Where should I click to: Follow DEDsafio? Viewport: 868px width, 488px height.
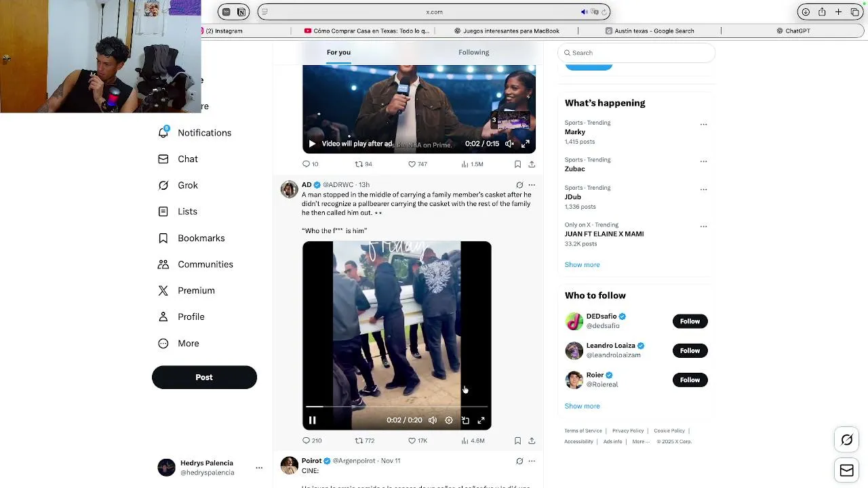(690, 321)
